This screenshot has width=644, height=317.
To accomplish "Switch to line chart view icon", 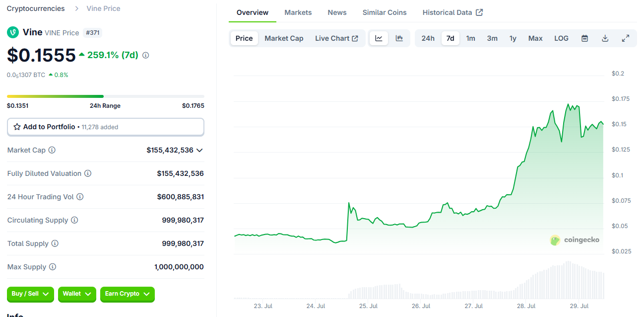I will 379,38.
